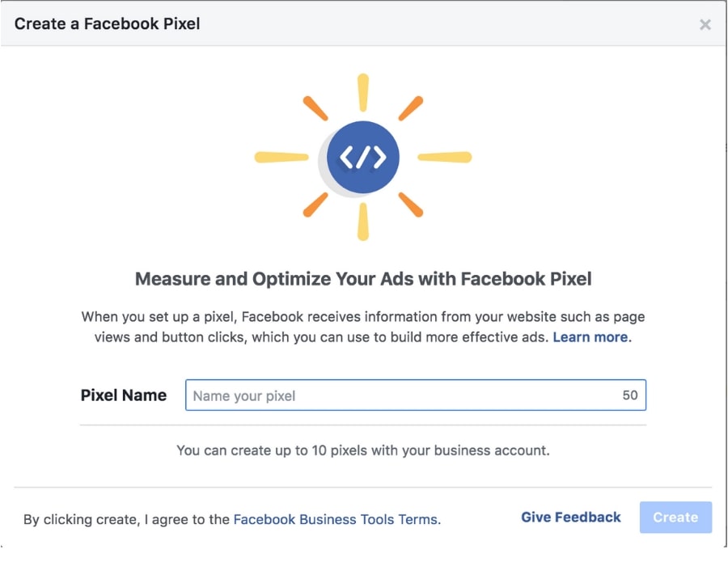Viewport: 728px width, 566px height.
Task: Click the 50 character counter
Action: tap(630, 395)
